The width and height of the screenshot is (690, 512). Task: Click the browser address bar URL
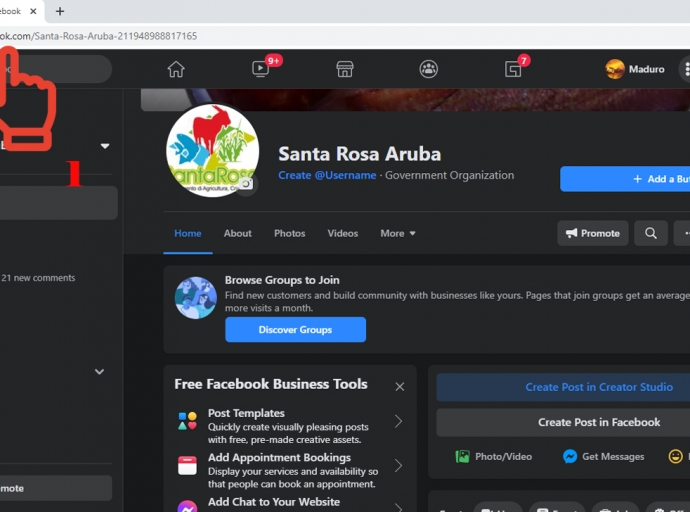tap(99, 36)
